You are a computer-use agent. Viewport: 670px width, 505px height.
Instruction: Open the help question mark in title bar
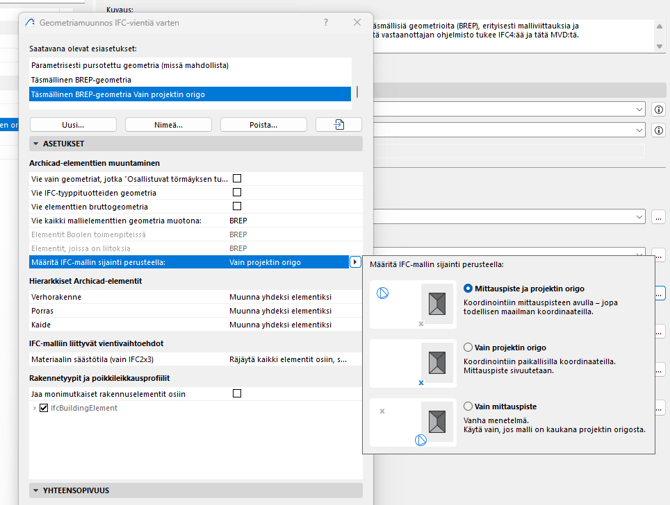[x=325, y=22]
